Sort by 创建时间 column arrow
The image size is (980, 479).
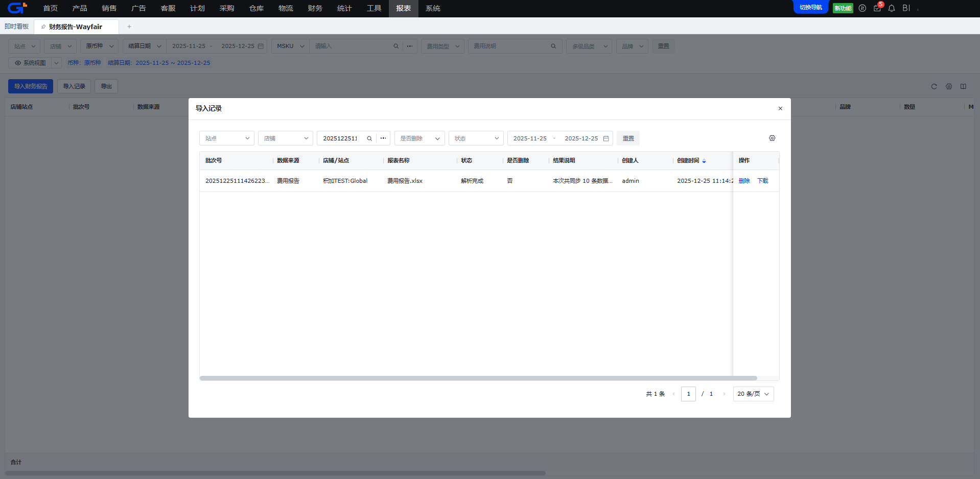tap(704, 161)
